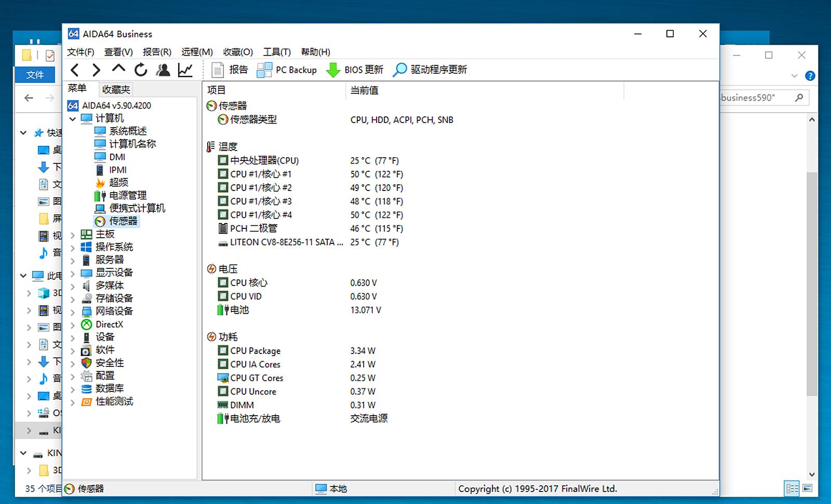Switch to the 菜单 tab
The height and width of the screenshot is (504, 831).
[x=77, y=88]
